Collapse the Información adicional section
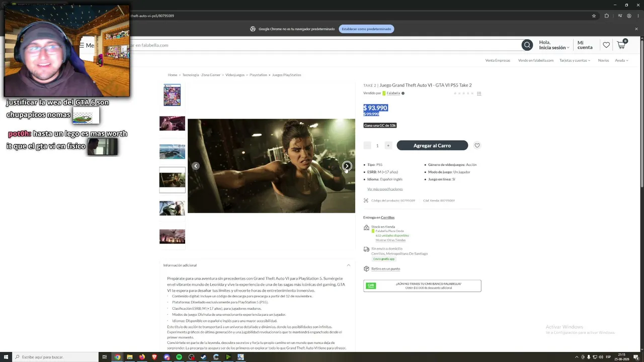The height and width of the screenshot is (362, 644). coord(348,265)
